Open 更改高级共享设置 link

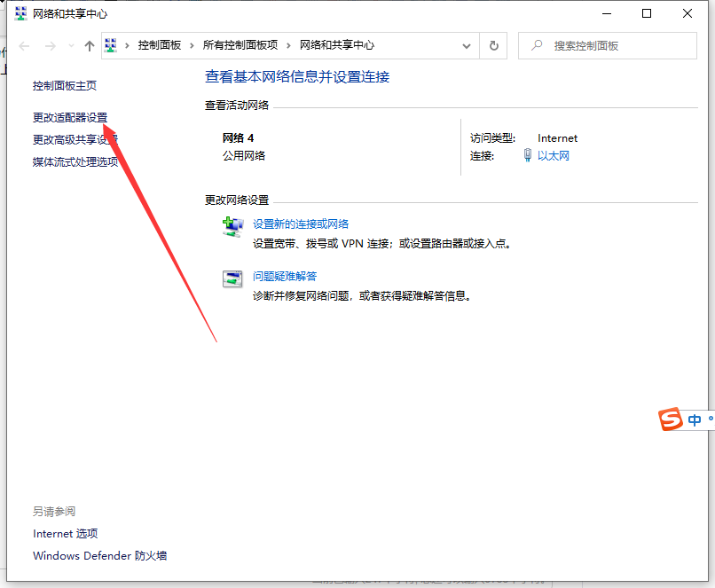[75, 139]
